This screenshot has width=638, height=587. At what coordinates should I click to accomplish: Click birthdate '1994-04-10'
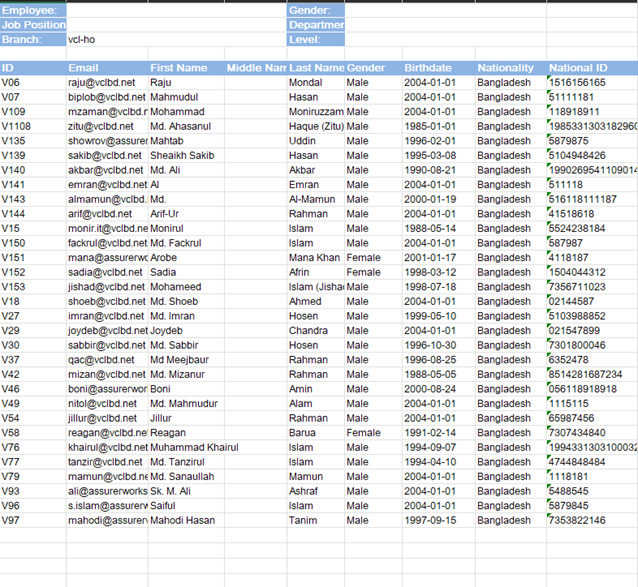pyautogui.click(x=439, y=463)
